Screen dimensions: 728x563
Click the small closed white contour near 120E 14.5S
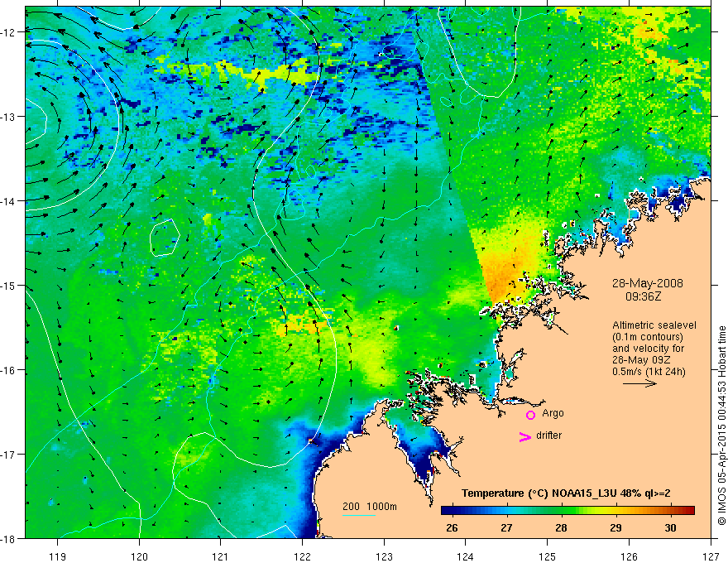tap(165, 238)
